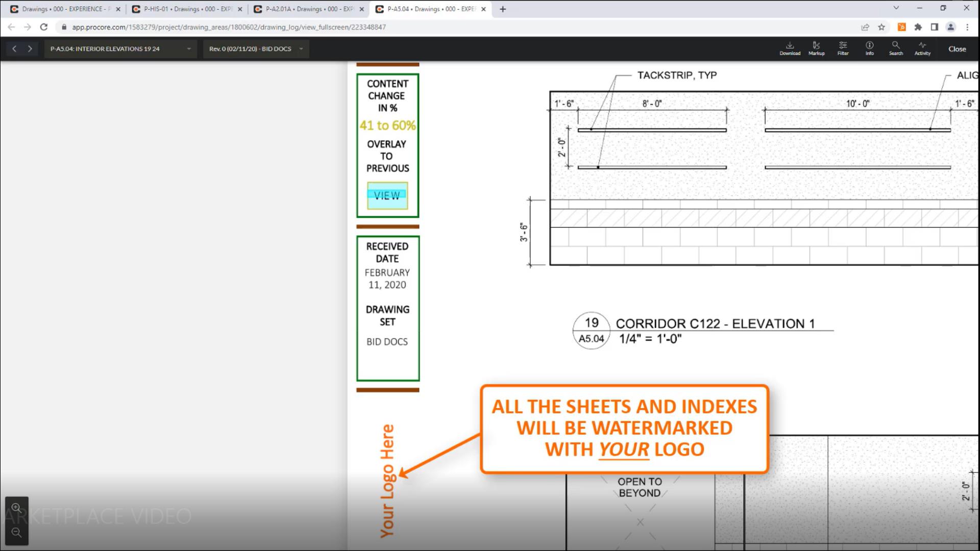Image resolution: width=980 pixels, height=551 pixels.
Task: View the Activity feed
Action: pos(922,48)
